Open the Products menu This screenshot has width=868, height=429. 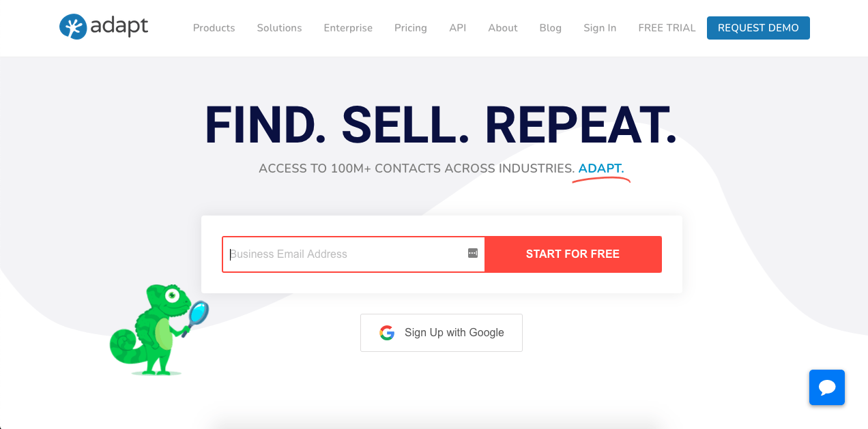(214, 28)
